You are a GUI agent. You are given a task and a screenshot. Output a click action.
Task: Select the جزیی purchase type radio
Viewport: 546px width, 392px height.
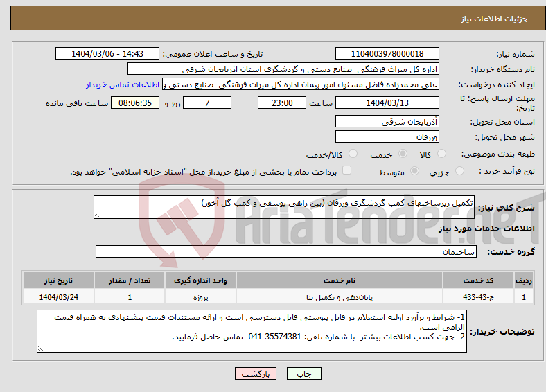click(x=459, y=170)
